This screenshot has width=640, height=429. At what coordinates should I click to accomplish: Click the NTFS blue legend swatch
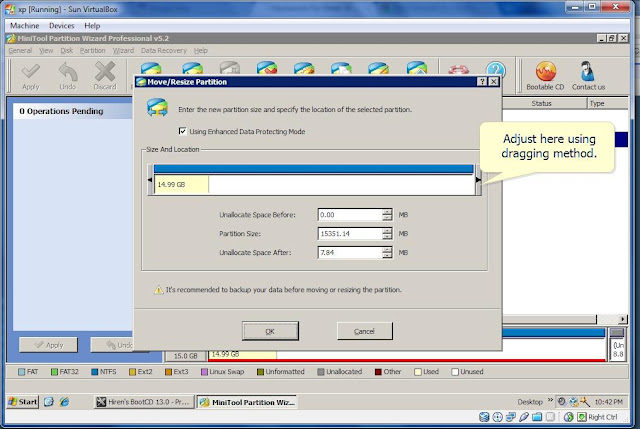pos(95,372)
